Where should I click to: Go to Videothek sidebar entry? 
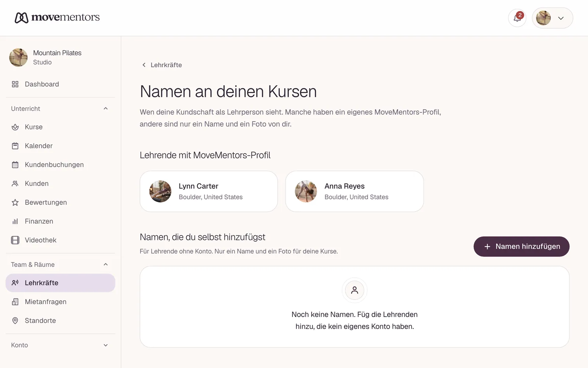(60, 240)
